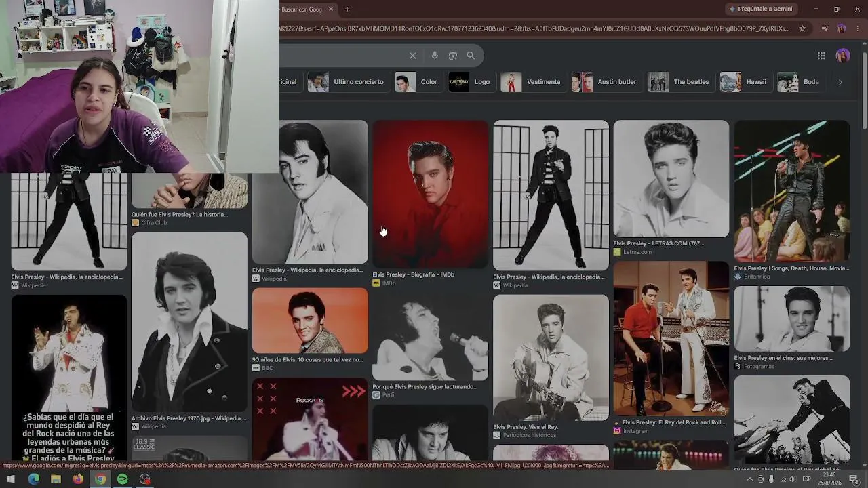Click the Google search input field
This screenshot has height=488, width=868.
coord(342,56)
